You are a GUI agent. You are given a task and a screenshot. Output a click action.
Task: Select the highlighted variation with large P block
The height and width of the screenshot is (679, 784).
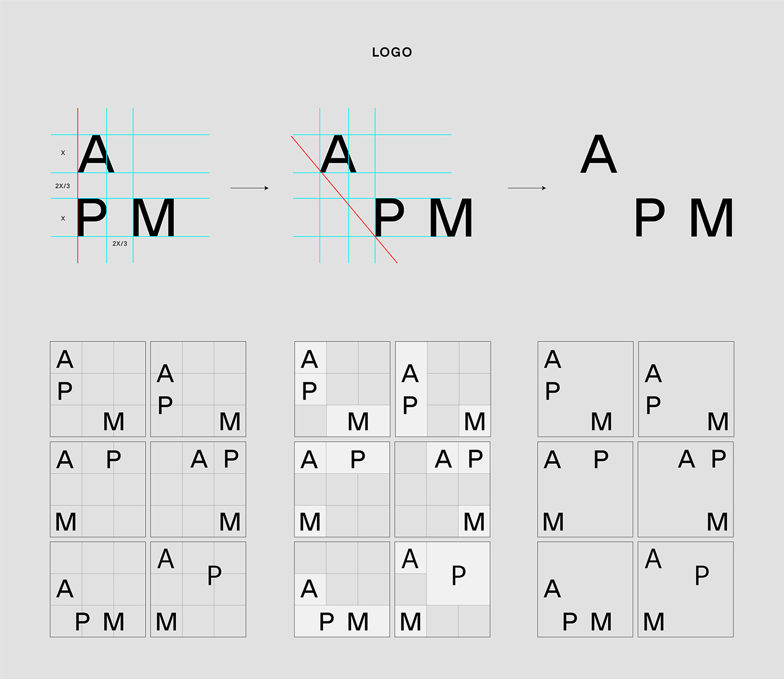coord(442,589)
